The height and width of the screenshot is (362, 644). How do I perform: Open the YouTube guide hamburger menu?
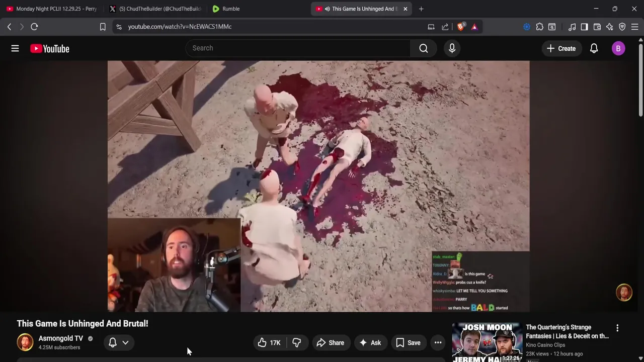(15, 48)
